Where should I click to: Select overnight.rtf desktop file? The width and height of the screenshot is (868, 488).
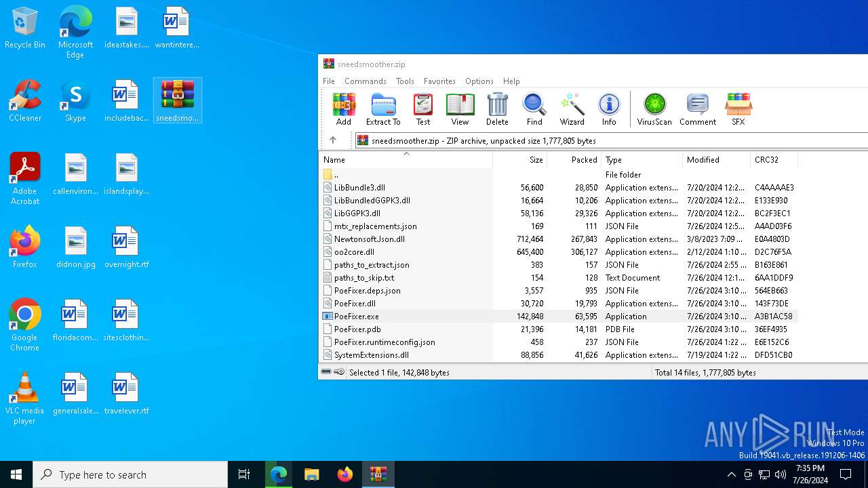click(126, 248)
